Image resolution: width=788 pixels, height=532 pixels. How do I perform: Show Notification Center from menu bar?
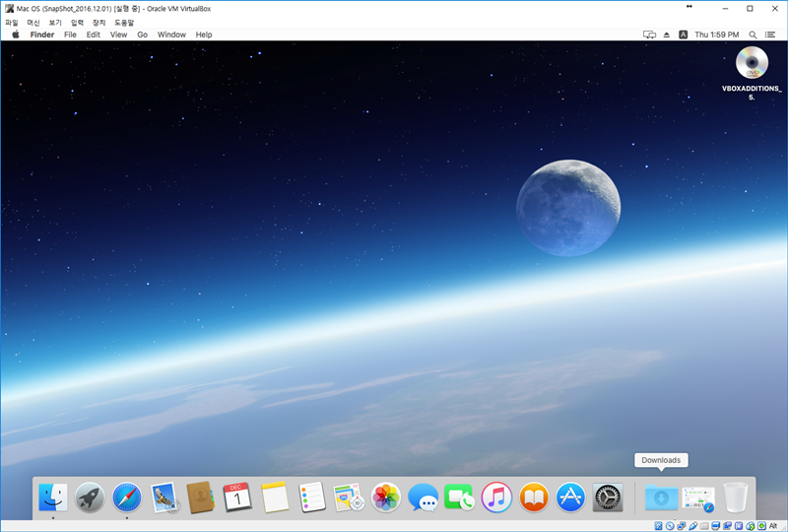[770, 34]
